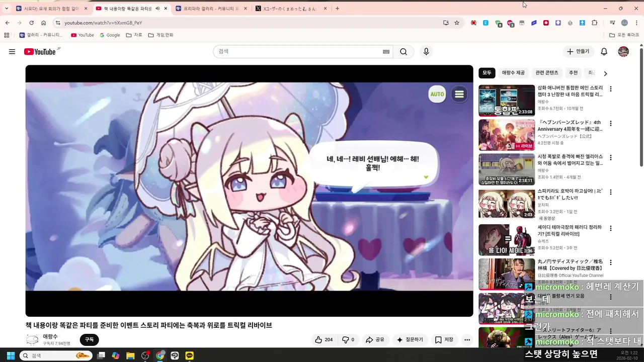
Task: Open KakaoTalk from the taskbar
Action: (x=189, y=355)
